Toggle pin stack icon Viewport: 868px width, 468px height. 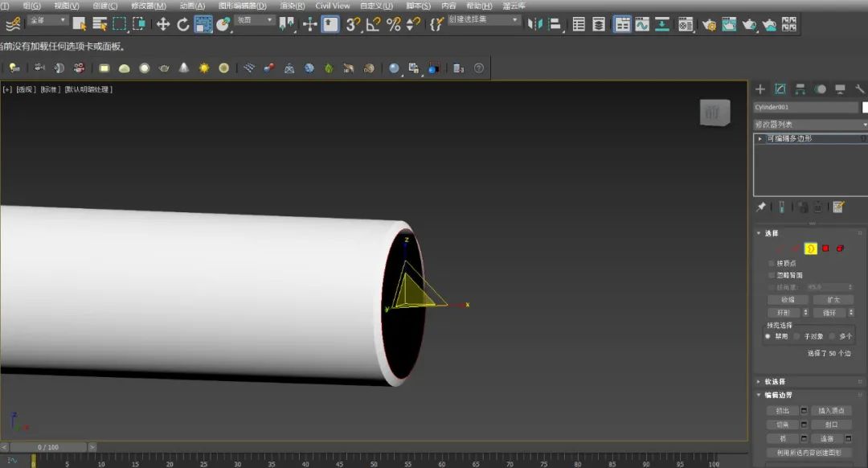pos(761,207)
